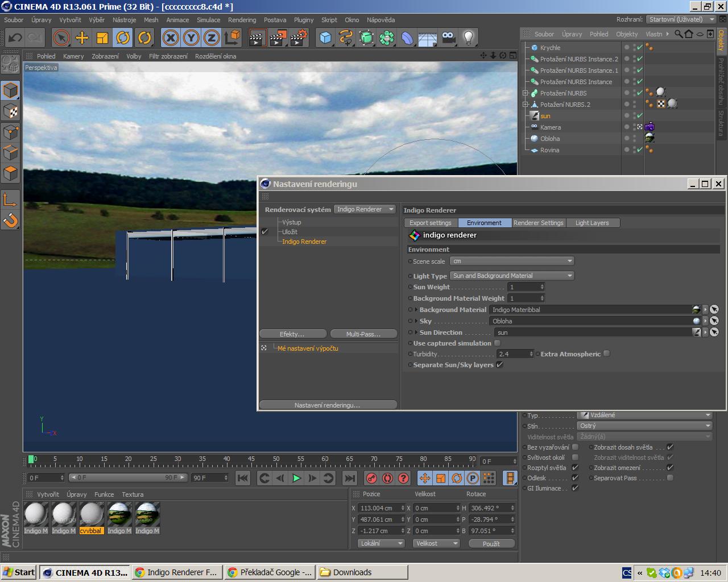728x582 pixels.
Task: Open Downloads folder from taskbar
Action: click(x=362, y=572)
